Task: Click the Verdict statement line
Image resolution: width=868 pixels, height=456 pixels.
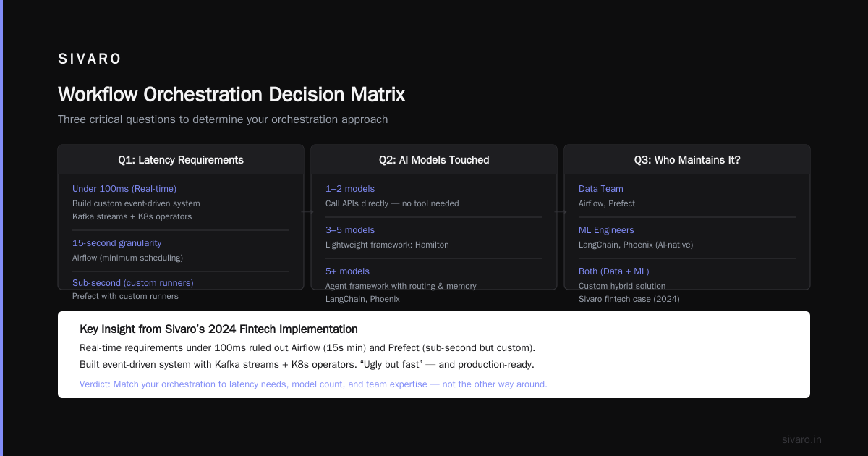Action: (x=313, y=384)
